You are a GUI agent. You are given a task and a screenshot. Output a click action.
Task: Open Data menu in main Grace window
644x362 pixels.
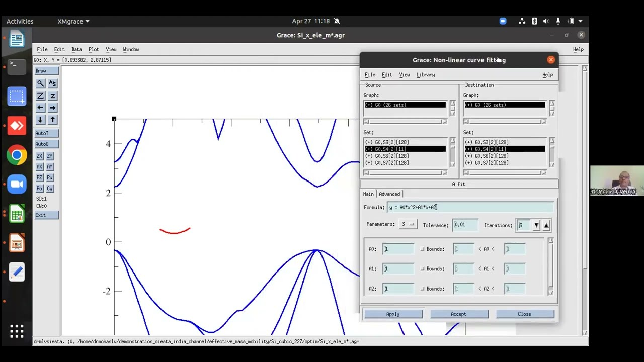point(76,49)
